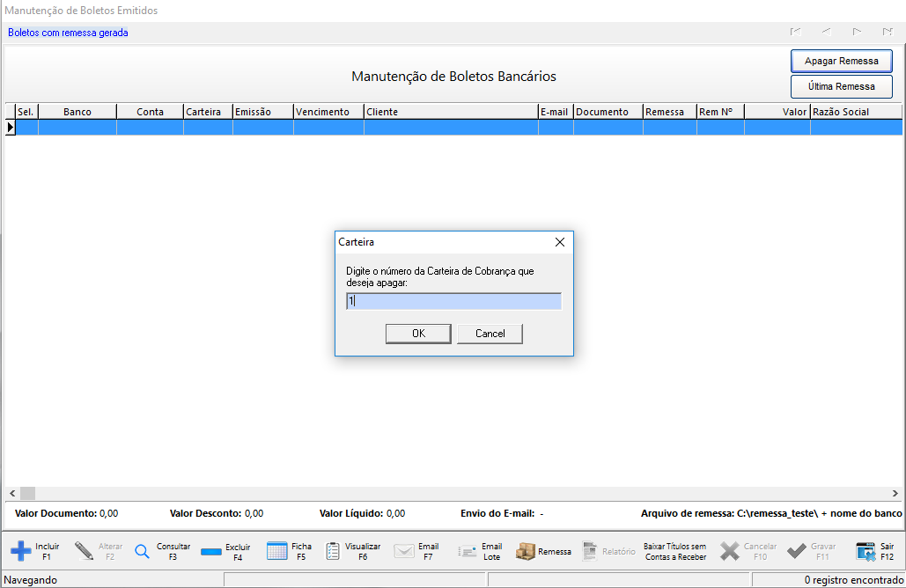
Task: Go to previous record navigation arrow
Action: [x=826, y=32]
